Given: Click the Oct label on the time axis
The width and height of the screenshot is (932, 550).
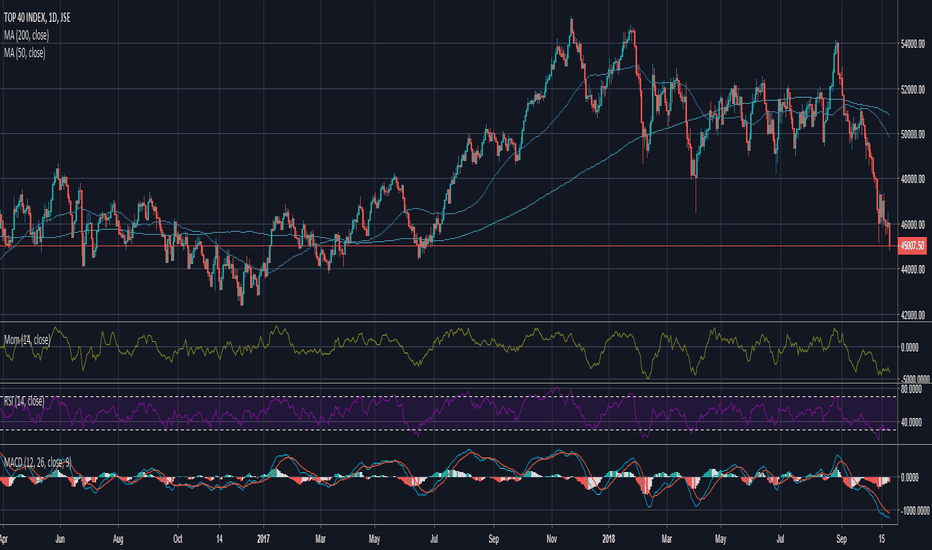Looking at the screenshot, I should 178,539.
